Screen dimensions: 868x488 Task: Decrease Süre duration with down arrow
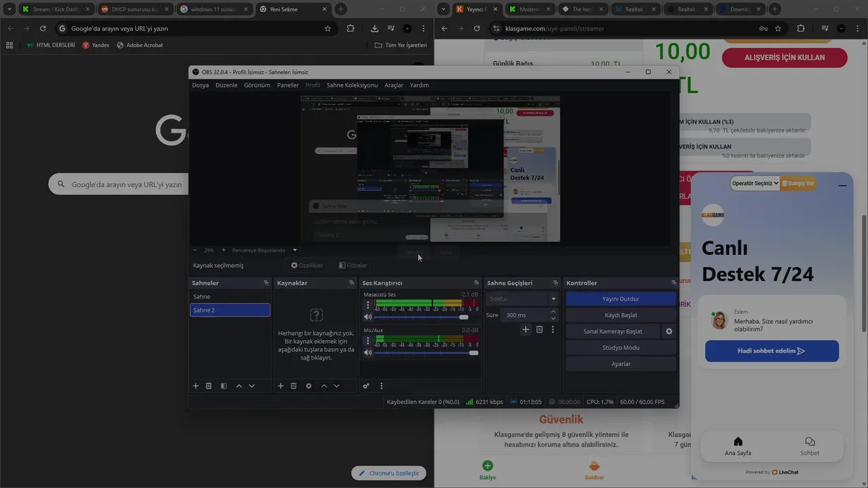[553, 319]
